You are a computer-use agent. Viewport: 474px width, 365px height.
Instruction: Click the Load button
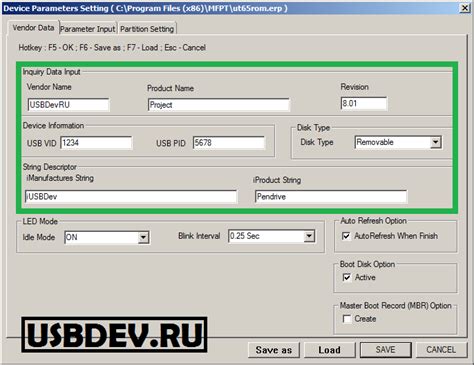tap(329, 350)
